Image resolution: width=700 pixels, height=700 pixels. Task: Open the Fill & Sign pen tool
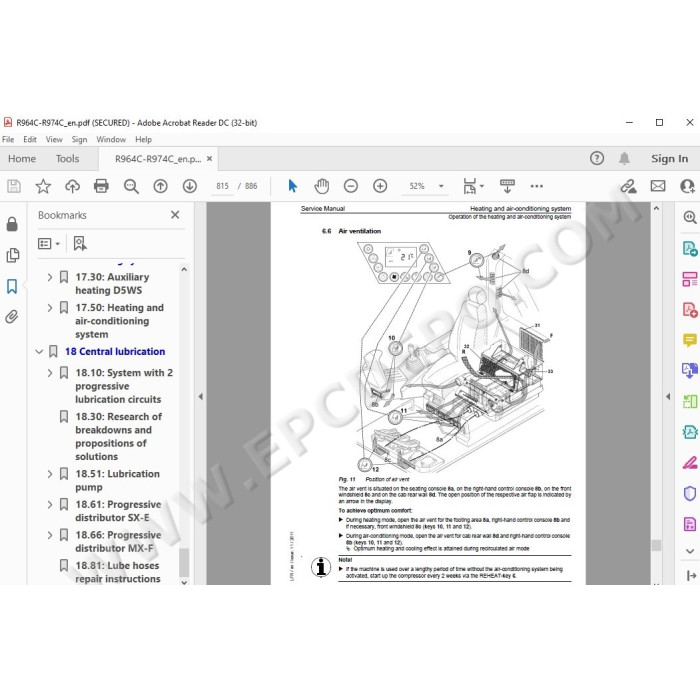click(x=690, y=463)
